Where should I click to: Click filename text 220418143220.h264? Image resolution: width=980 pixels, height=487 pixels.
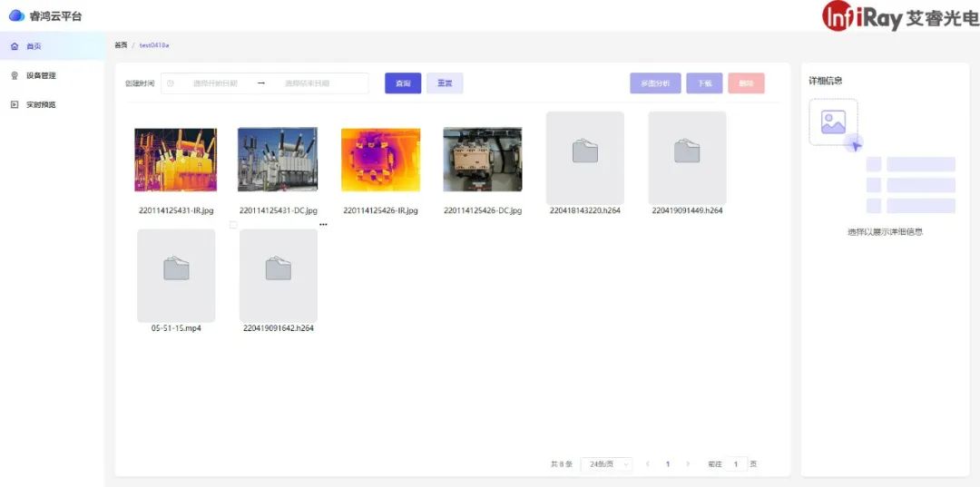point(585,210)
